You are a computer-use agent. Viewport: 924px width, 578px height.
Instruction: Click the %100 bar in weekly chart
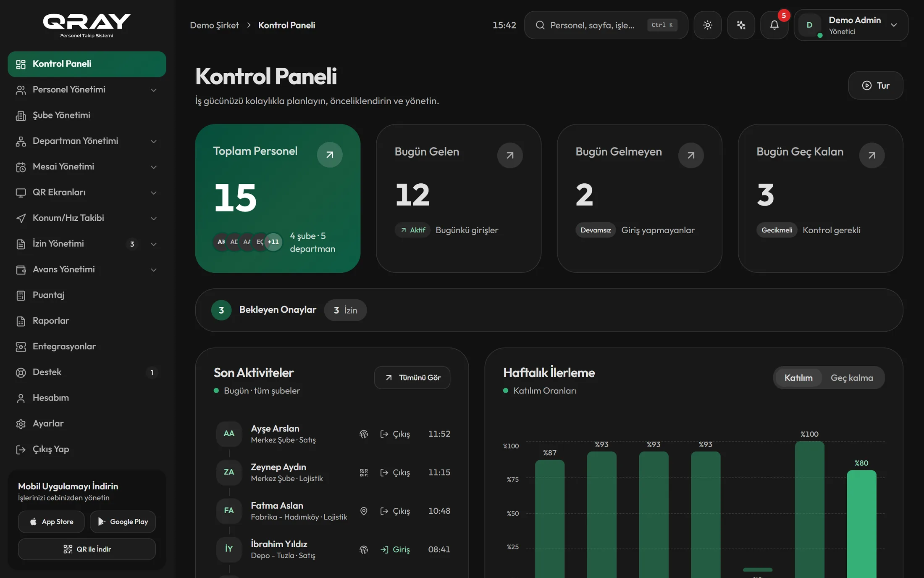point(809,509)
